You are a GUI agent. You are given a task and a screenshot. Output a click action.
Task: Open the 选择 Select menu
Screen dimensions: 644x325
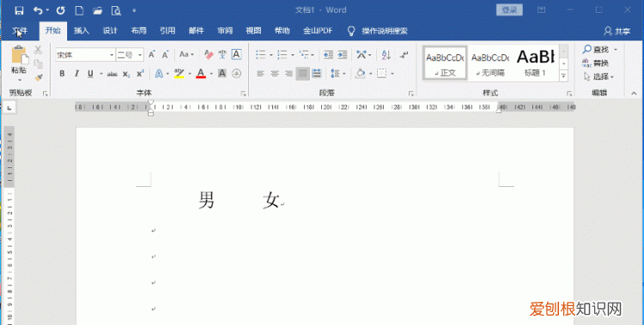coord(598,76)
